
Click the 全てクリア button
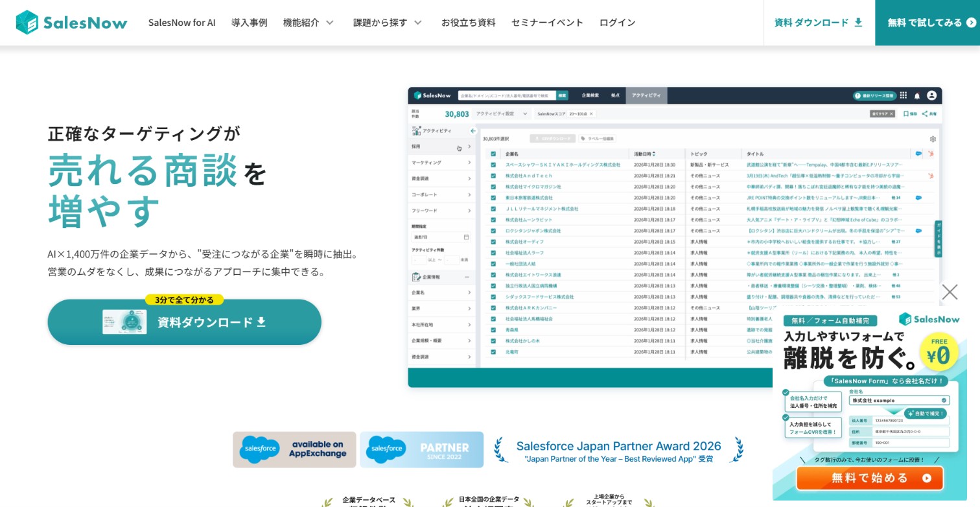883,113
